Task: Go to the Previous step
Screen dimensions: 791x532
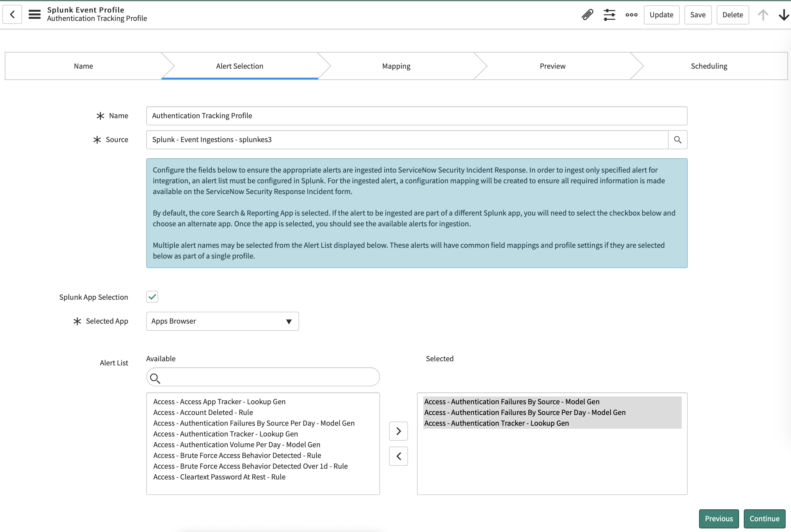Action: click(x=719, y=519)
